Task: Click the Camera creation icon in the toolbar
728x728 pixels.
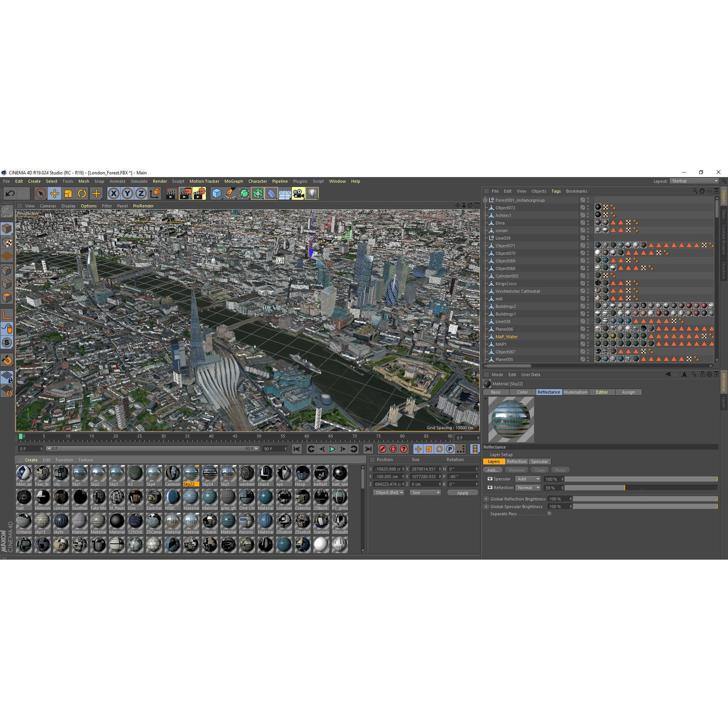Action: [x=298, y=193]
